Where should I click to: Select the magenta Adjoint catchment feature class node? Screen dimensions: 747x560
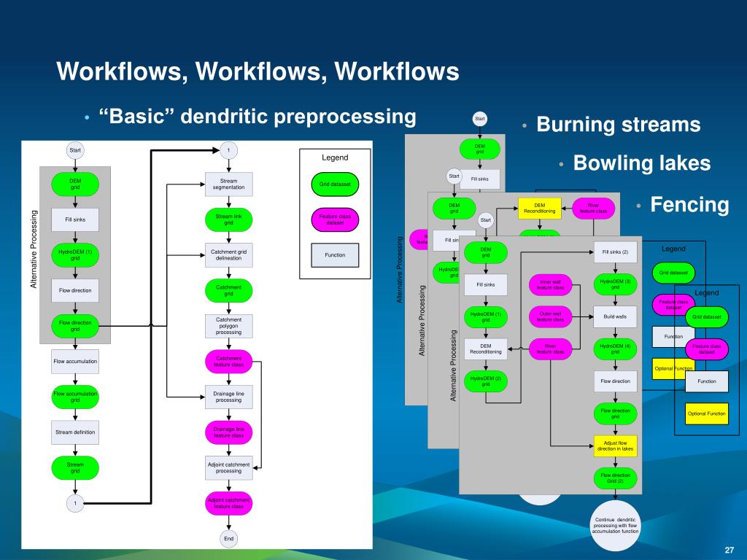(x=228, y=503)
